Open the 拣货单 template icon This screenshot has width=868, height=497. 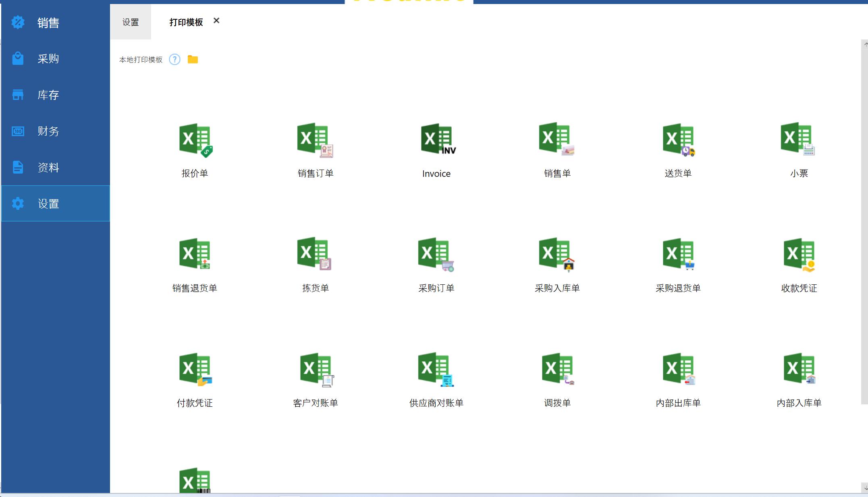tap(314, 253)
